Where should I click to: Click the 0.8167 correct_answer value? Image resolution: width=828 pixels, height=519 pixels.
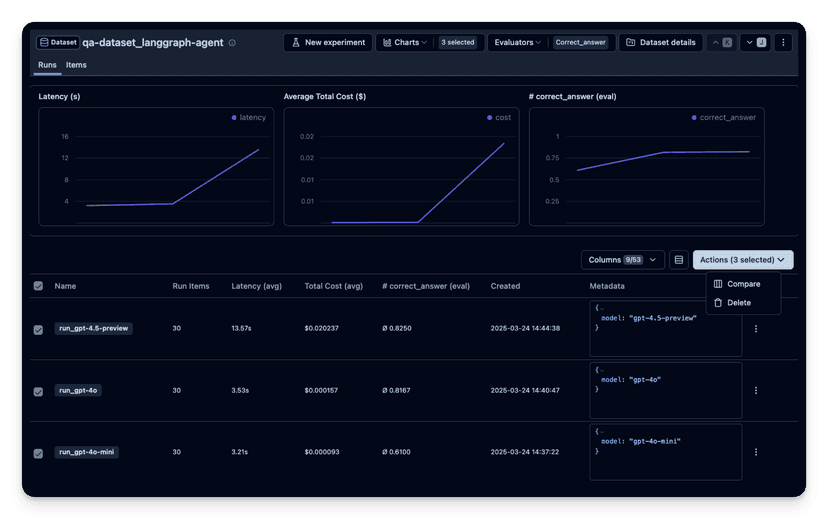pos(396,390)
